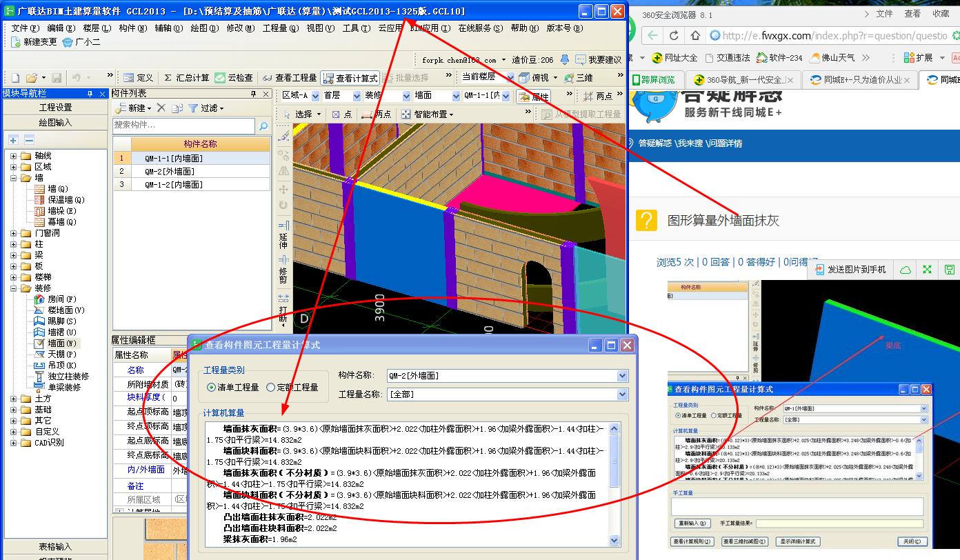This screenshot has height=560, width=960.
Task: Click component search magnifier icon
Action: pyautogui.click(x=263, y=126)
